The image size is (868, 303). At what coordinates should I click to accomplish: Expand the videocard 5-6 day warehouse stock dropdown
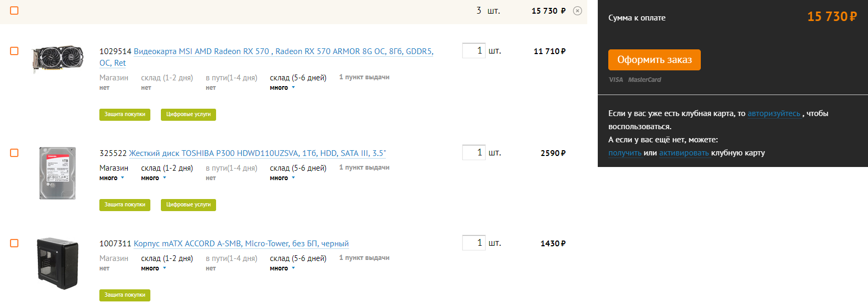coord(282,88)
